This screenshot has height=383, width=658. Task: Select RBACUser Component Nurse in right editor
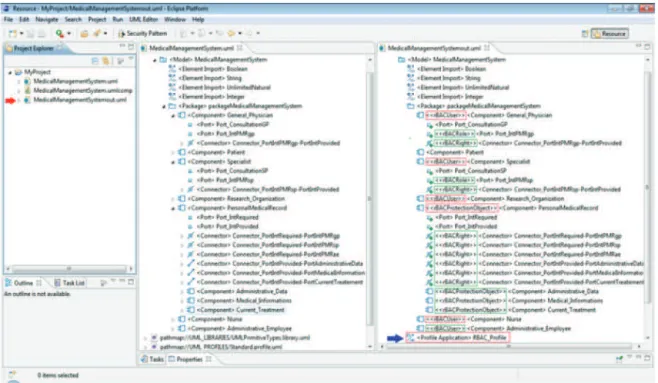click(473, 319)
